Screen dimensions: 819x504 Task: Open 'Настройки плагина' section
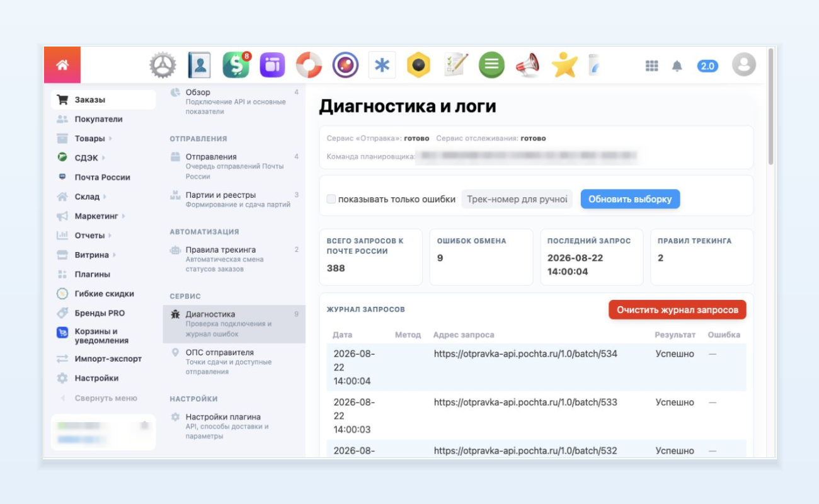click(x=234, y=427)
